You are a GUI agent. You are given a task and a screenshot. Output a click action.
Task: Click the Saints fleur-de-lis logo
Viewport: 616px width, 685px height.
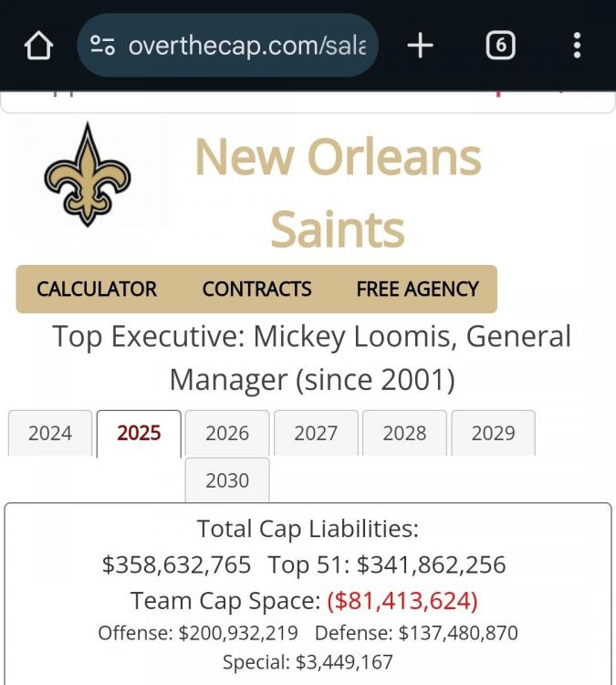pyautogui.click(x=88, y=174)
